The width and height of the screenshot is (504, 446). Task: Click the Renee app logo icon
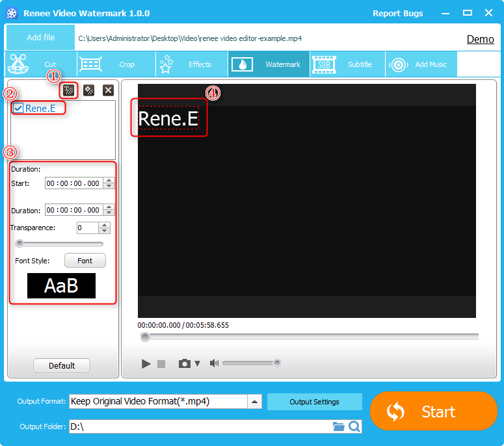pos(12,13)
